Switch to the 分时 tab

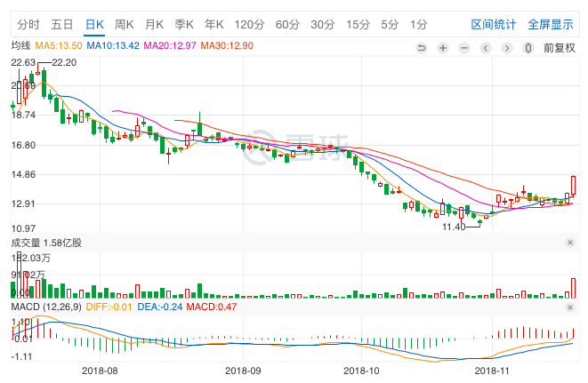click(x=28, y=25)
